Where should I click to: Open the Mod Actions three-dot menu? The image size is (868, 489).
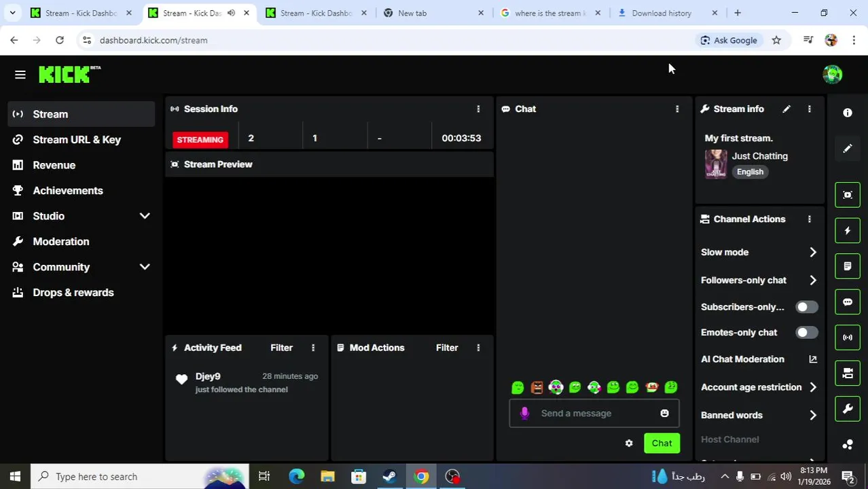pyautogui.click(x=478, y=348)
